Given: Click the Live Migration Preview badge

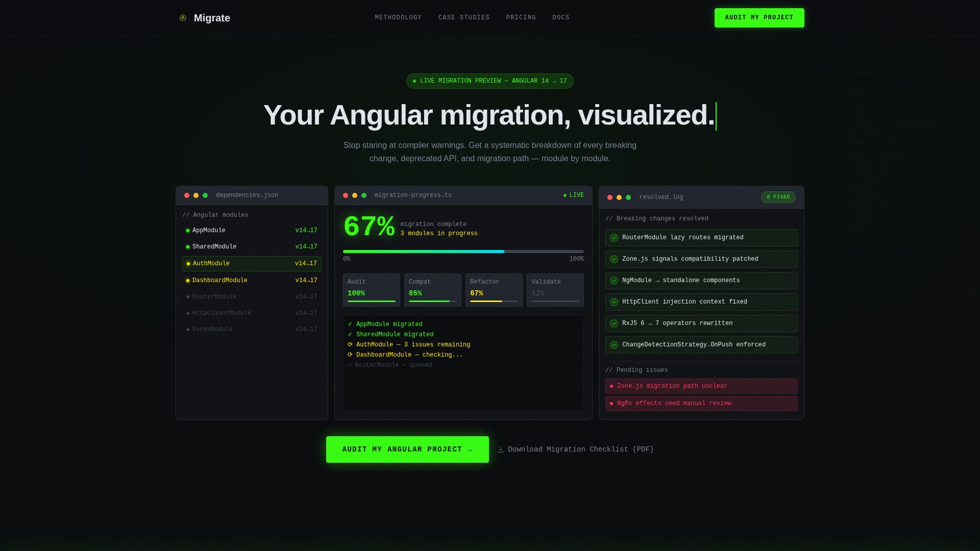Looking at the screenshot, I should 489,81.
